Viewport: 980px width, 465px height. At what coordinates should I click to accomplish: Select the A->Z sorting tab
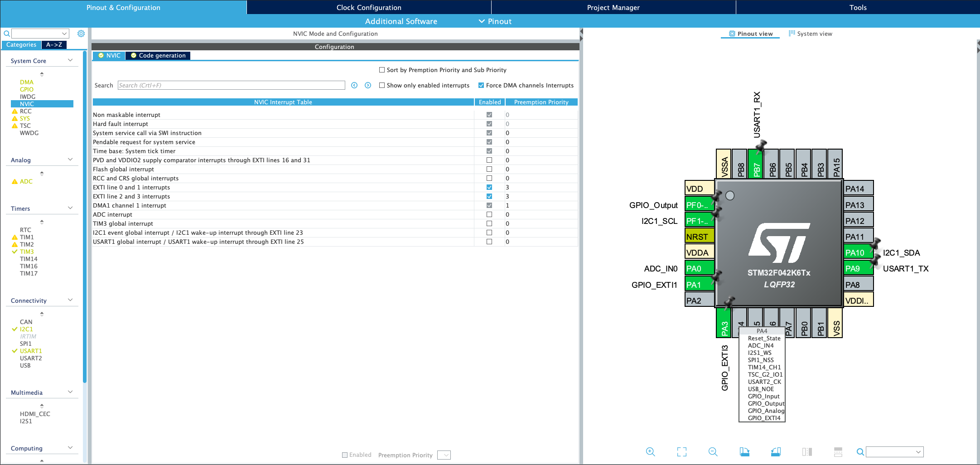tap(54, 44)
